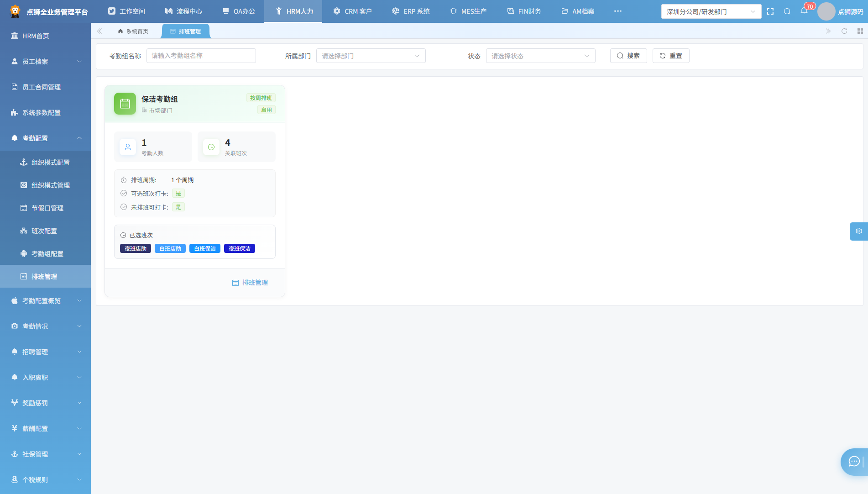Select 节假日管理 in the sidebar
The image size is (868, 494).
pos(46,208)
